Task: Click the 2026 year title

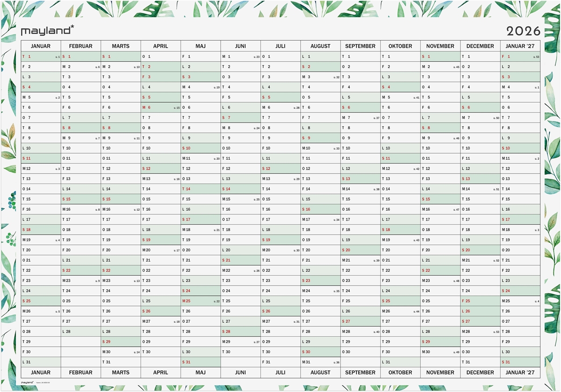Action: 523,31
